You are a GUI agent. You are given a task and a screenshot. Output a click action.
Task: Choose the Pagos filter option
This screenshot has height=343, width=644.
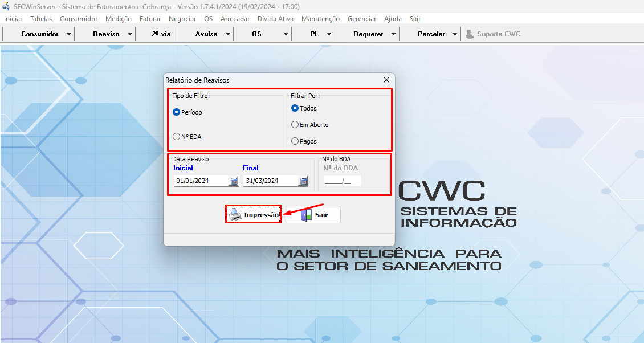tap(295, 141)
